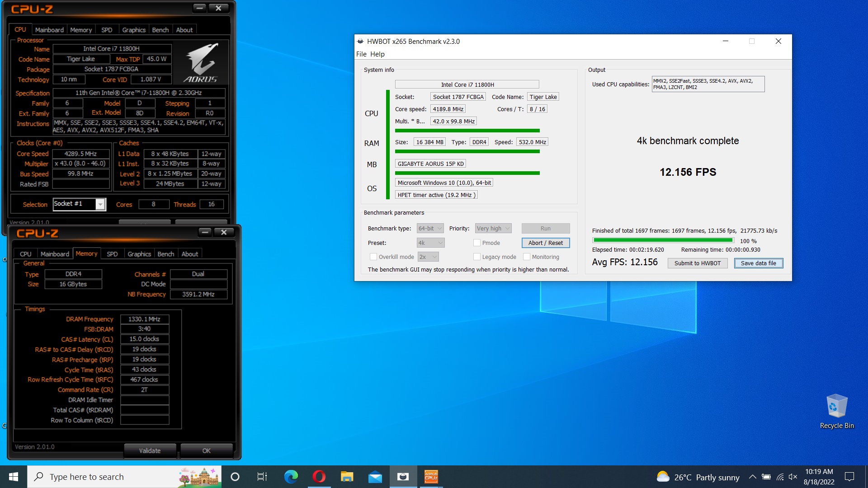The height and width of the screenshot is (488, 868).
Task: Switch to Bench tab in top CPU-Z
Action: (x=160, y=30)
